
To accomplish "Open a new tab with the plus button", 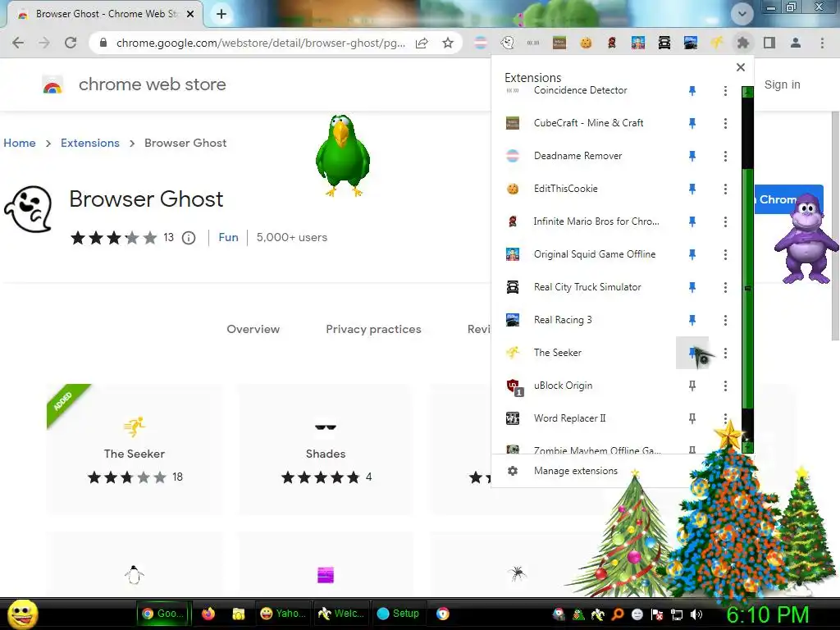I will 221,15.
